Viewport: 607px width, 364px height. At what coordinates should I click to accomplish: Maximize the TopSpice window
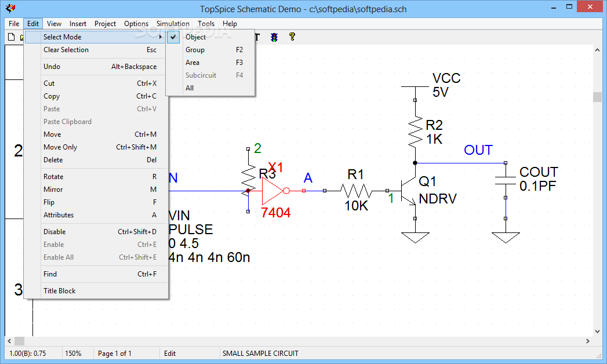point(569,7)
